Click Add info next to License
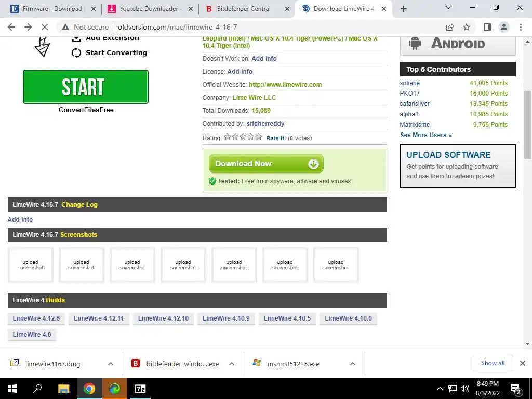Viewport: 532px width, 399px height. click(240, 72)
